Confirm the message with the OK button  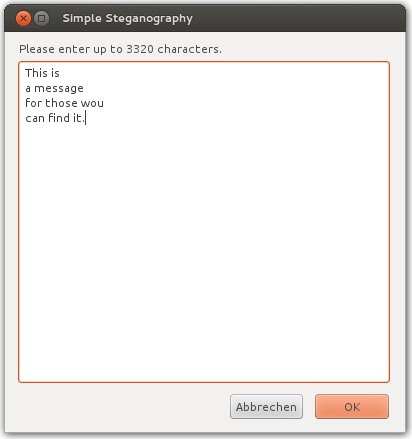(352, 407)
